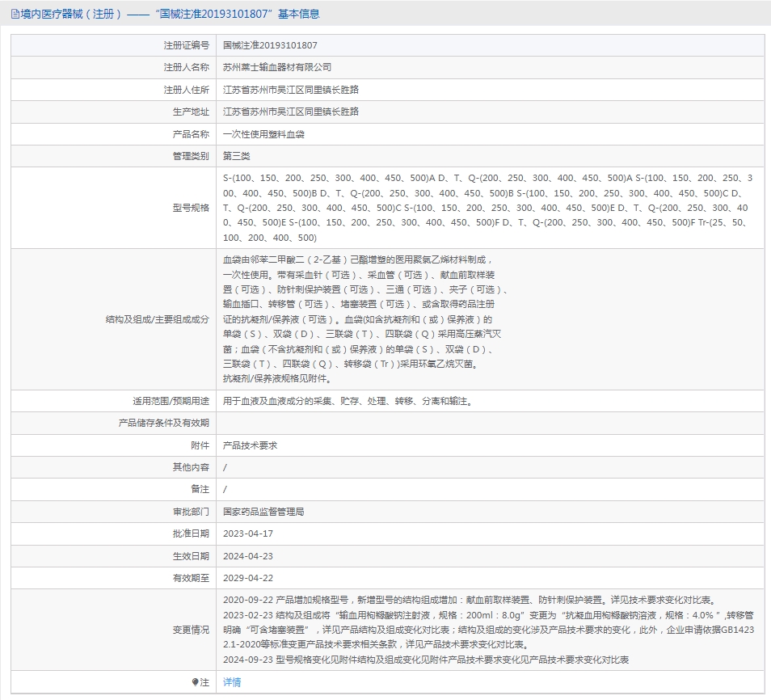Click the 有效期至 label

[x=191, y=578]
